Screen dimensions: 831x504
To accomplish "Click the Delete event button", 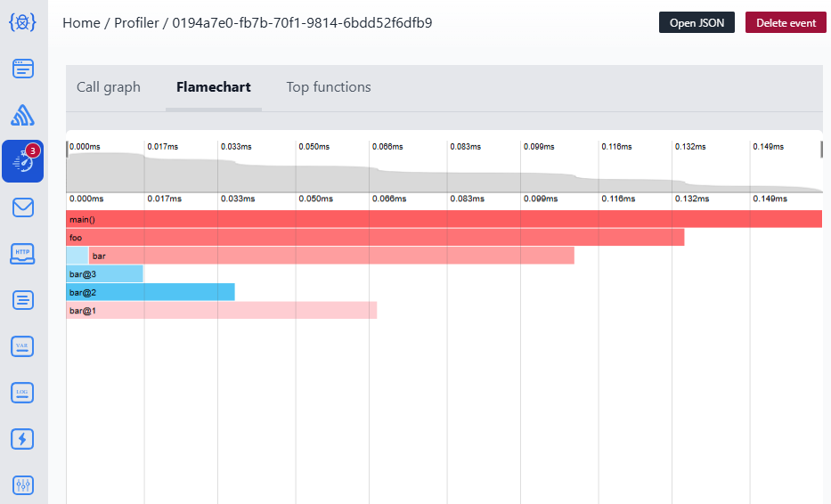I will (786, 23).
